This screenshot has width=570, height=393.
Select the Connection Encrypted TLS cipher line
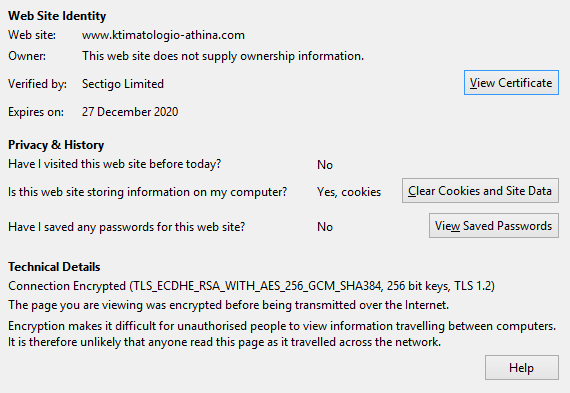coord(252,286)
